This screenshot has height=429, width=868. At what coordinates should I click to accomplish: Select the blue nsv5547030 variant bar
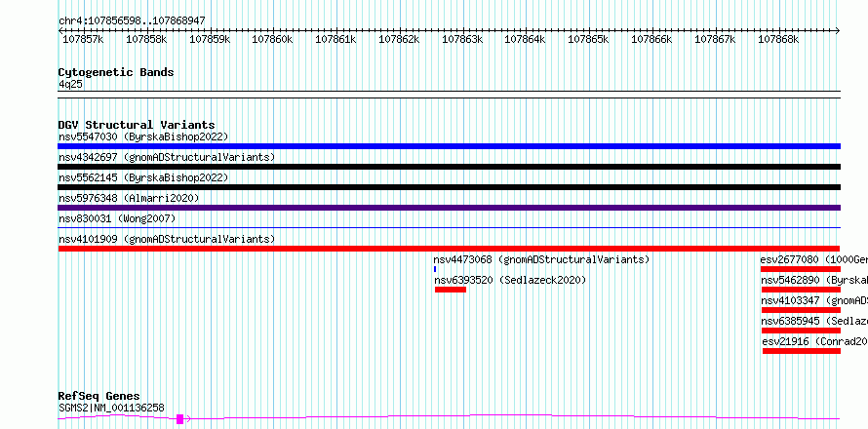pyautogui.click(x=449, y=146)
